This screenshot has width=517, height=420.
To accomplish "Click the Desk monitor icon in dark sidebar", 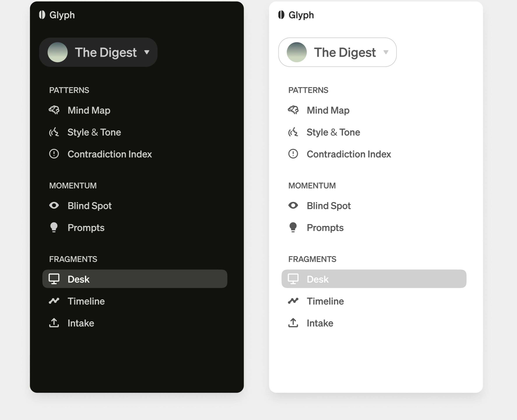I will tap(54, 279).
